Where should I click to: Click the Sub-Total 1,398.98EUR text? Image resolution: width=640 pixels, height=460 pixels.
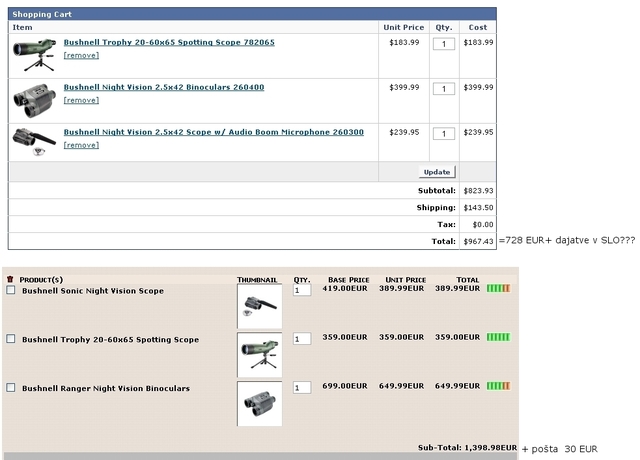tap(467, 448)
